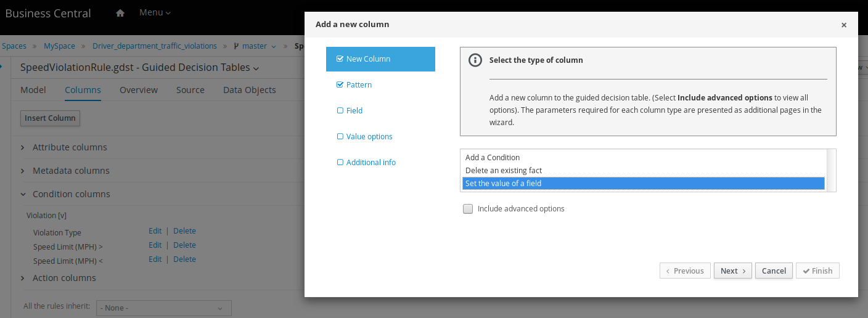The width and height of the screenshot is (868, 318).
Task: Switch to the Overview tab
Action: [139, 90]
